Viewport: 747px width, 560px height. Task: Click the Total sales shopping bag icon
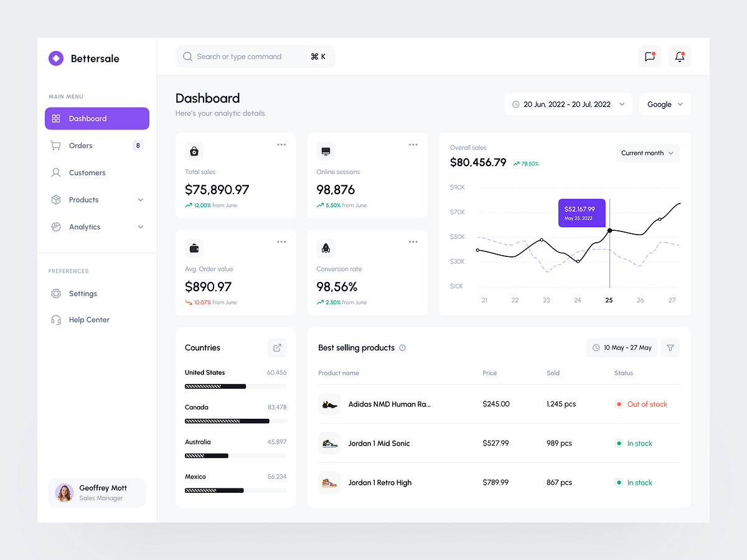194,151
